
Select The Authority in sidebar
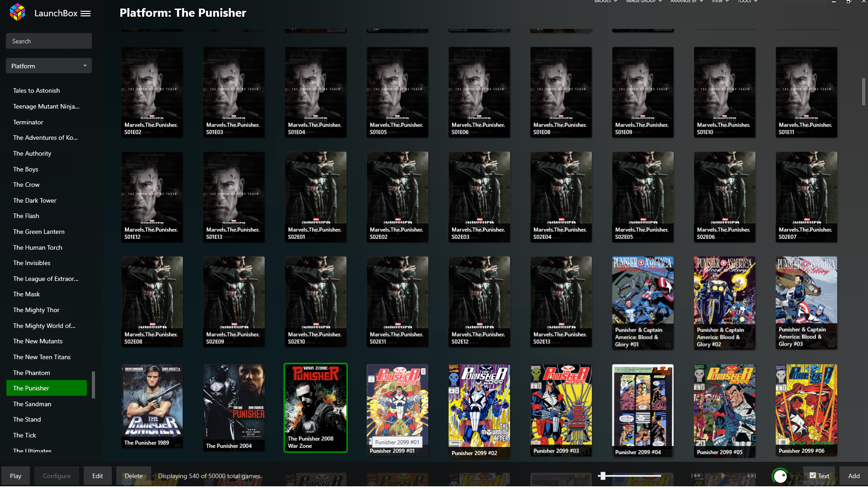click(x=47, y=154)
